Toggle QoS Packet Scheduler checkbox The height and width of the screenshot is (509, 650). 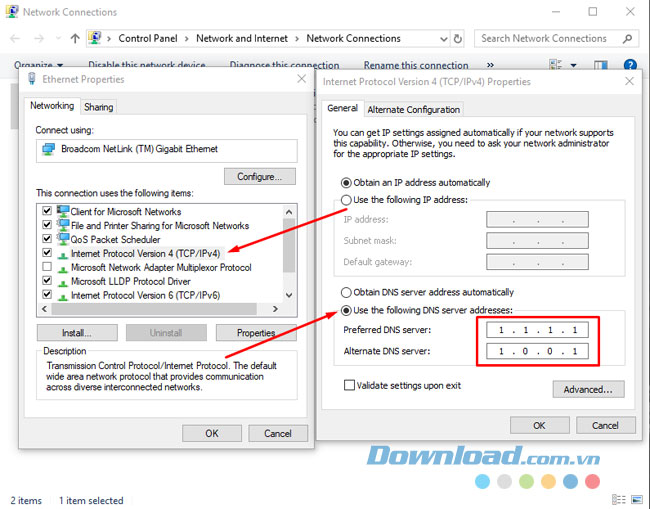coord(47,239)
